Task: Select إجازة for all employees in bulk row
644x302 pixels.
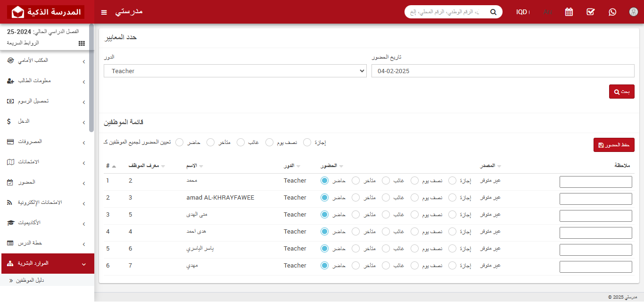Action: point(307,142)
